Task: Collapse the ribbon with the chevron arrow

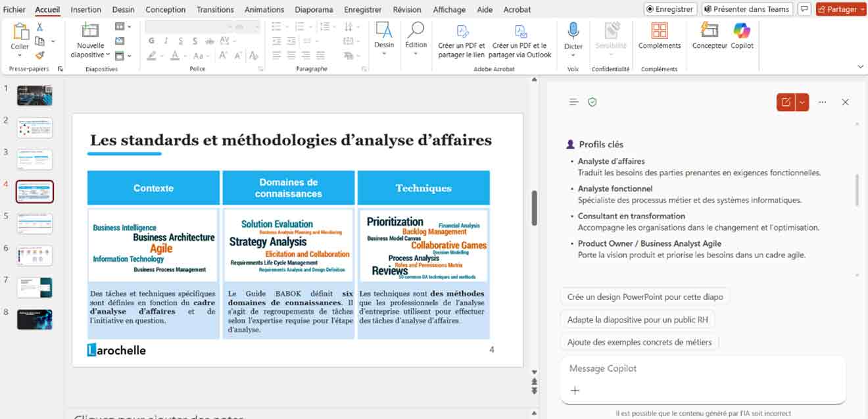Action: [860, 67]
